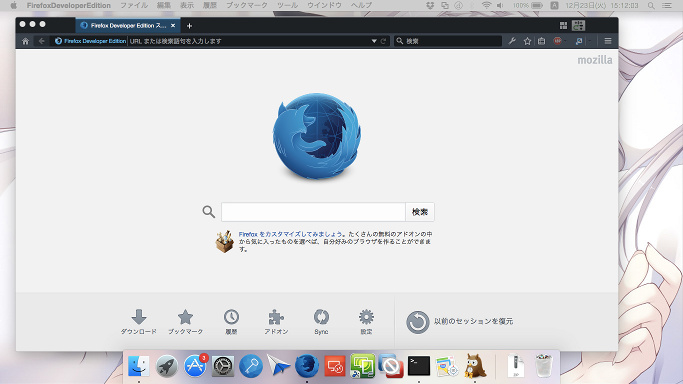
Task: Open Bookmarks from the start page
Action: (x=186, y=322)
